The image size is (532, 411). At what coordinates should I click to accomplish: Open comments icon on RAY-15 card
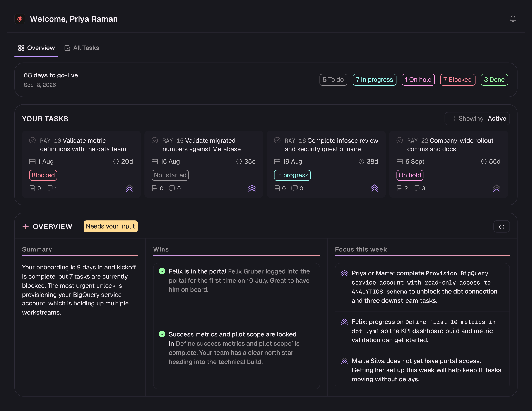coord(172,188)
